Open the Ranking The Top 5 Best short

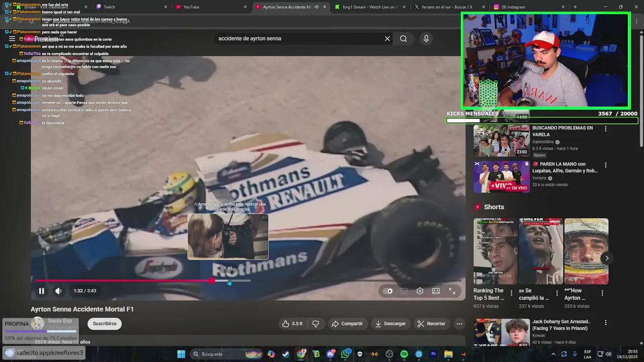tap(495, 251)
